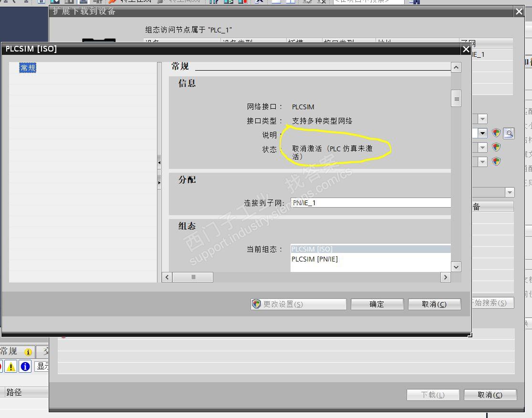Click the 子网 column header in download dialog table
This screenshot has height=418, width=532.
(x=486, y=43)
